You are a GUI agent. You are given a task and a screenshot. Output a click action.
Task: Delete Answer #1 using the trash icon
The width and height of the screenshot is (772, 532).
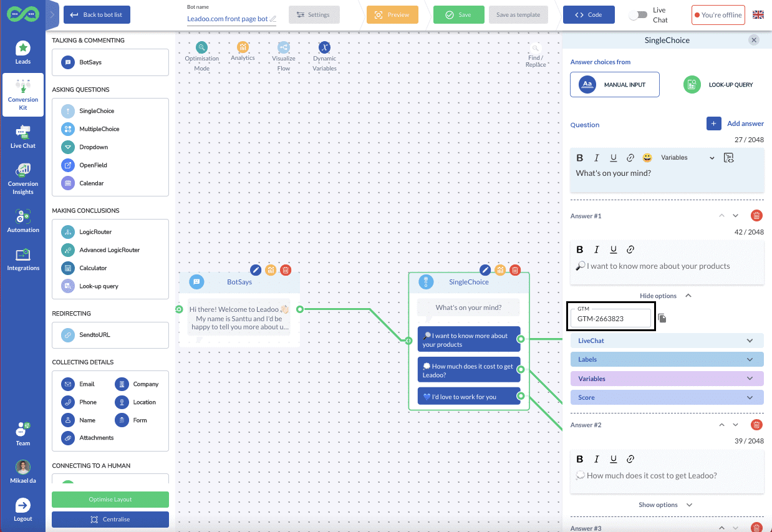756,215
